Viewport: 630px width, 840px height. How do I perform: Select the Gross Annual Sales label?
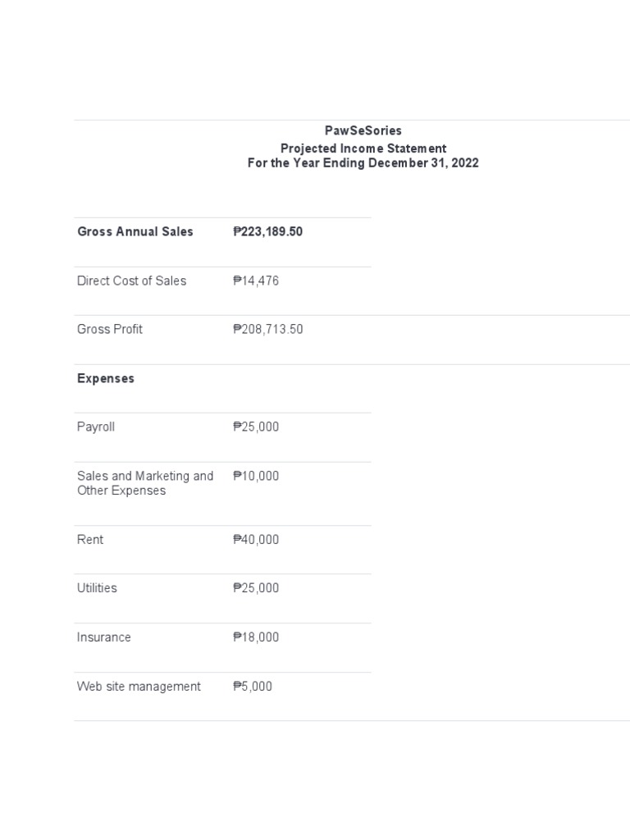click(x=135, y=231)
